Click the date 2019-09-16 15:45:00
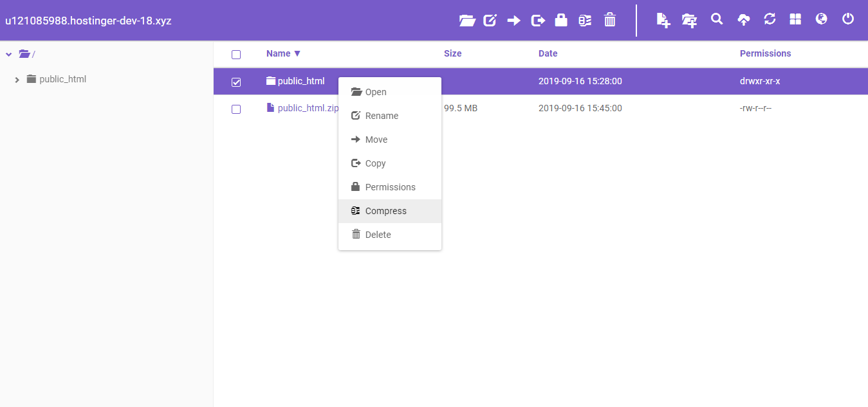Image resolution: width=868 pixels, height=407 pixels. click(x=580, y=108)
